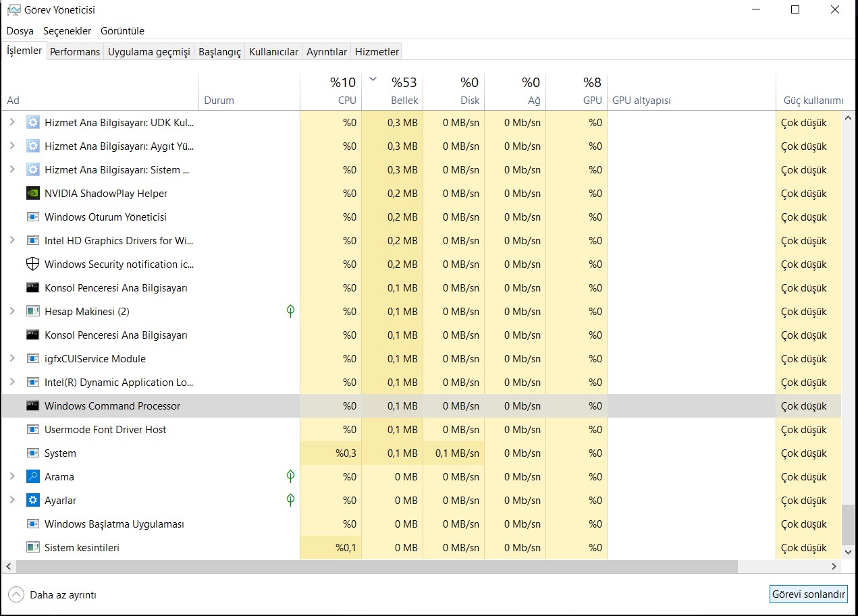Switch to the Ayrıntılar tab
This screenshot has height=616, width=858.
pos(327,52)
